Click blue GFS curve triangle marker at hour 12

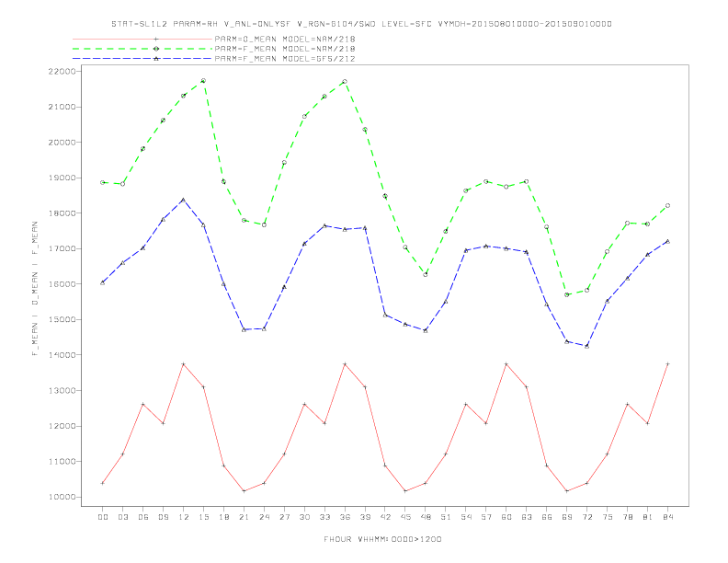click(x=184, y=200)
